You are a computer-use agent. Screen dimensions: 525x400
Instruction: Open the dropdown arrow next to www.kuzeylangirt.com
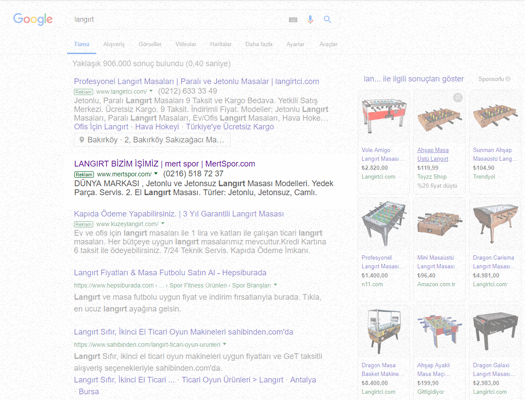pyautogui.click(x=163, y=223)
